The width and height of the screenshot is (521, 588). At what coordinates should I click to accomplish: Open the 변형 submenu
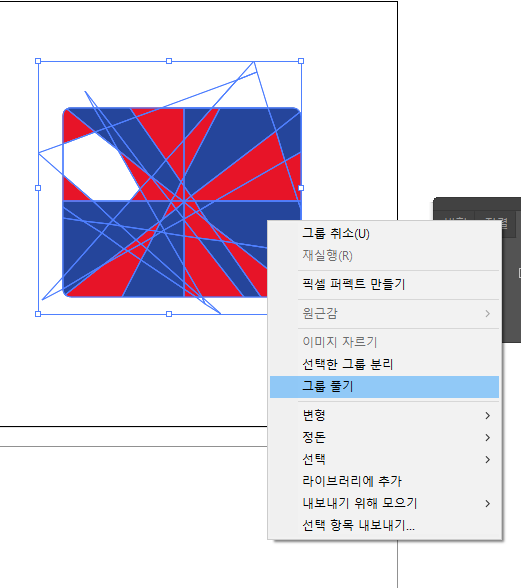384,416
